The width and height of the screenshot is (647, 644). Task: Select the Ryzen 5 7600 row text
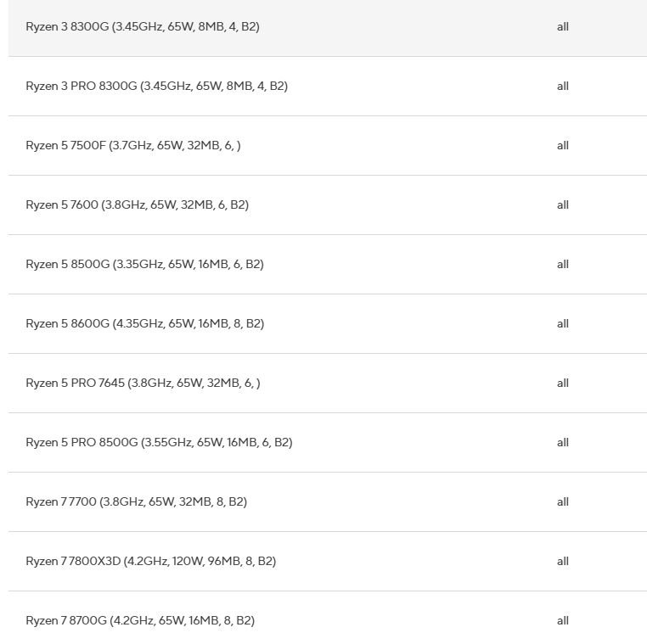pyautogui.click(x=137, y=204)
